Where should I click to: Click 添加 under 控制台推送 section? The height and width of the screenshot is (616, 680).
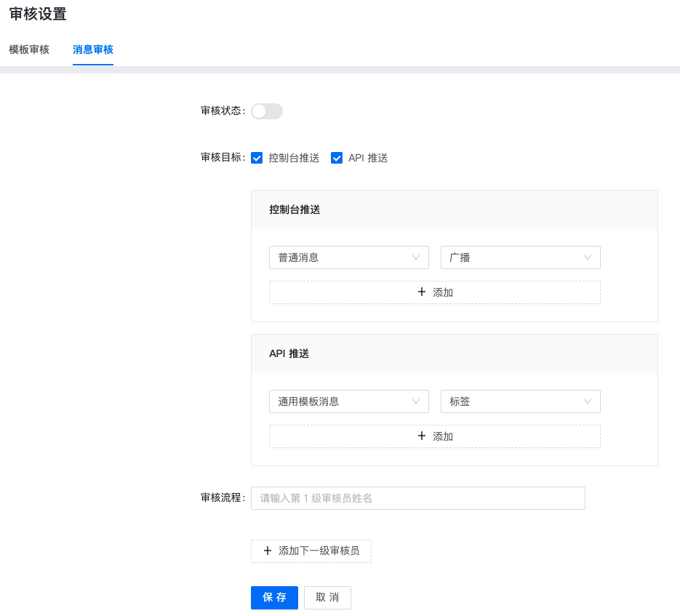tap(434, 292)
